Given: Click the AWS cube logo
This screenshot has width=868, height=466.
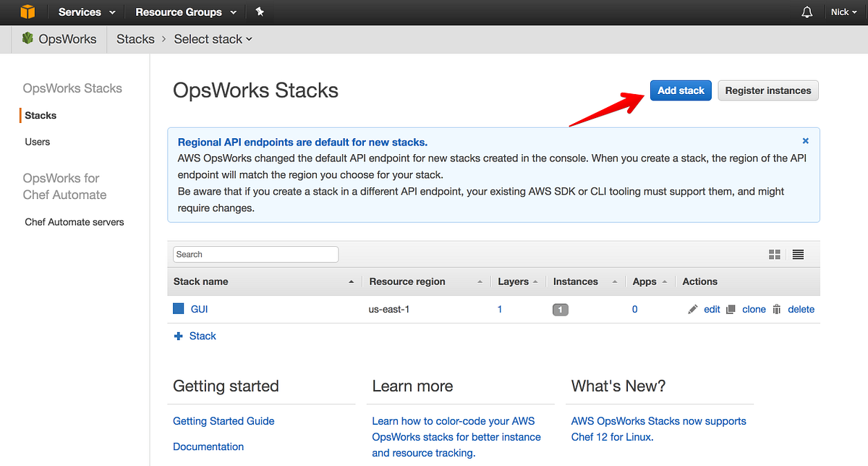Looking at the screenshot, I should coord(27,12).
